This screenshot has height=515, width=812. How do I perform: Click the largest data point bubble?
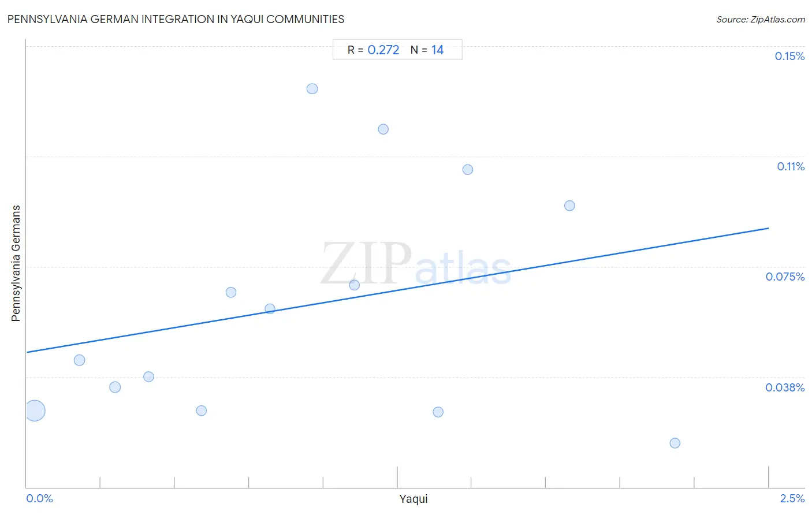click(35, 410)
